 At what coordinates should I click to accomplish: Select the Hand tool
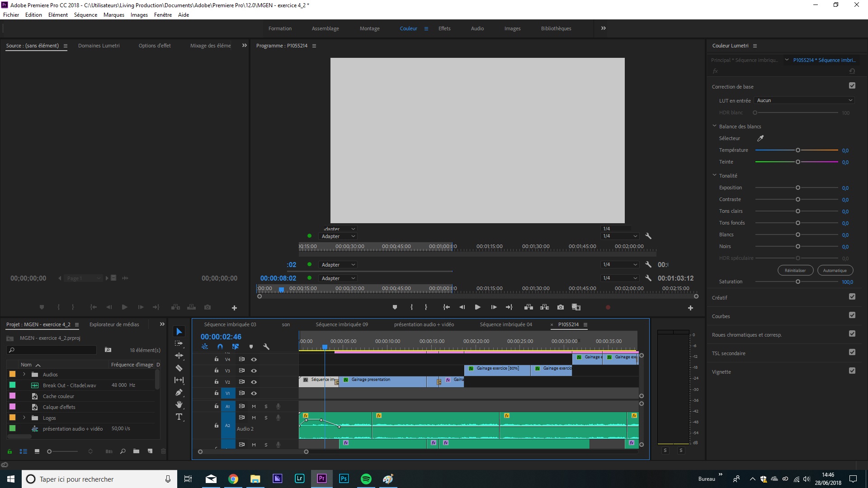[x=179, y=404]
